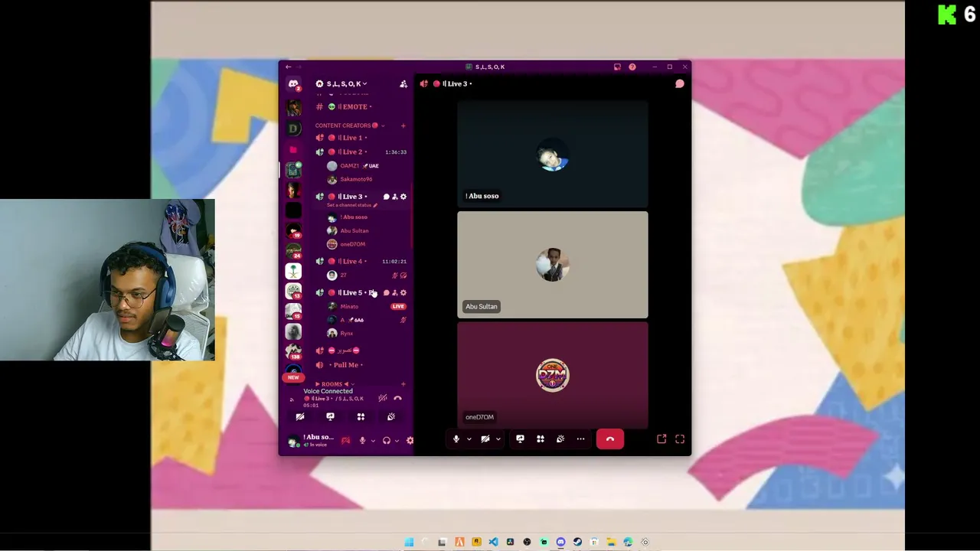Open the Saudi emblem server icon
The image size is (980, 551).
pyautogui.click(x=293, y=271)
